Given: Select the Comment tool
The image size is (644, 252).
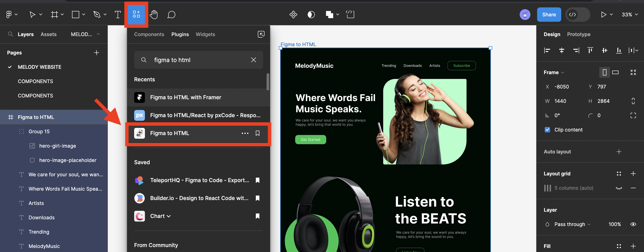Looking at the screenshot, I should point(171,15).
